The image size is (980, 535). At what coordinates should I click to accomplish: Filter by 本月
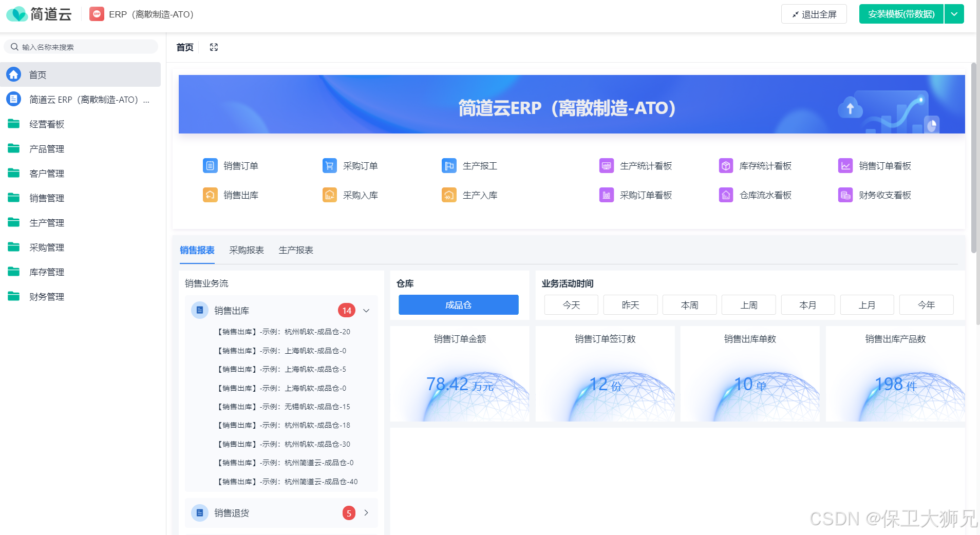808,304
